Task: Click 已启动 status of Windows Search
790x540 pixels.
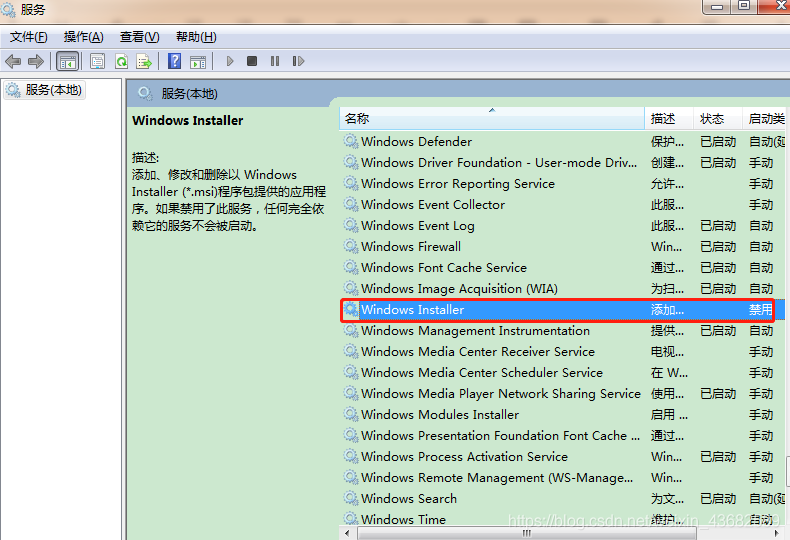Action: point(718,499)
